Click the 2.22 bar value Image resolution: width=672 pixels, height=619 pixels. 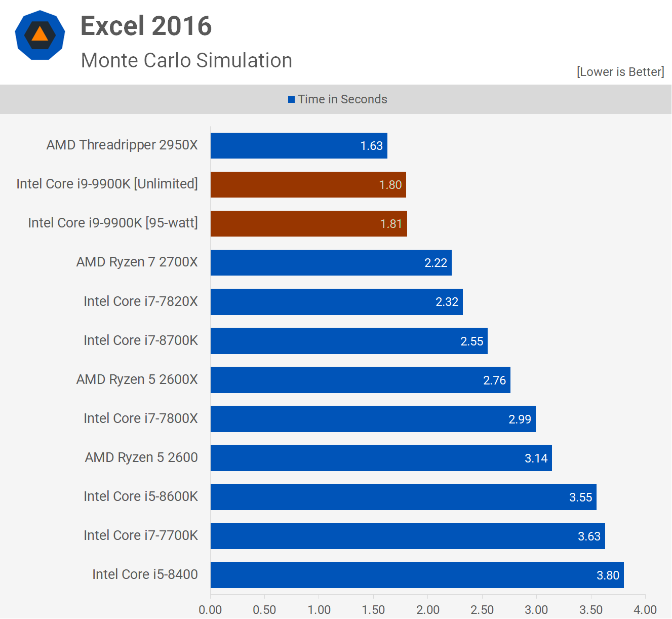point(436,263)
